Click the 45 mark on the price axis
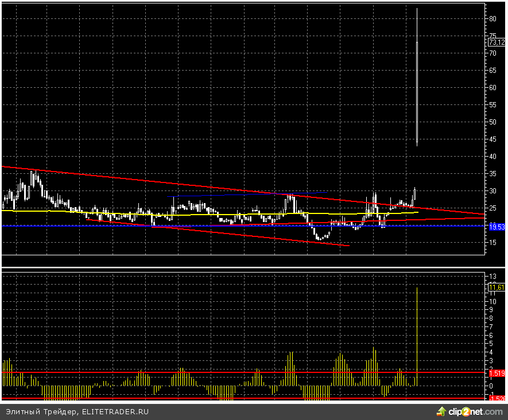This screenshot has height=420, width=508. pyautogui.click(x=493, y=139)
